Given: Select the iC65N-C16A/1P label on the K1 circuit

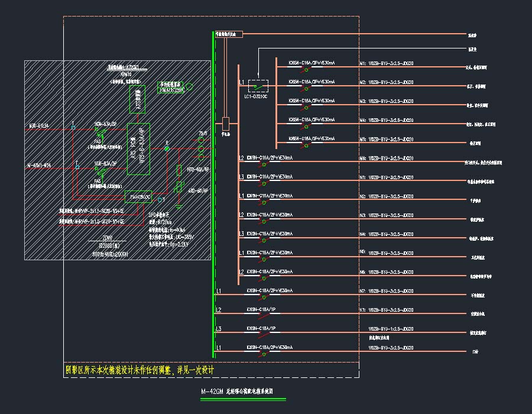Looking at the screenshot, I should coord(261,309).
